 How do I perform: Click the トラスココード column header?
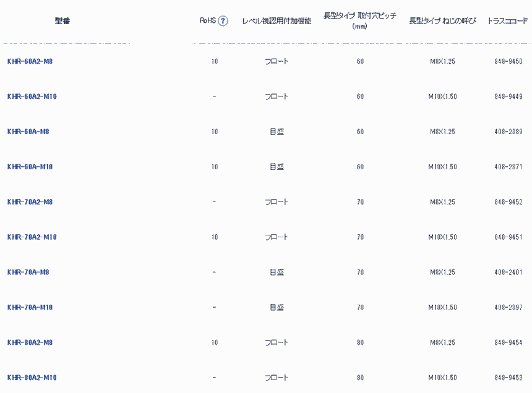[508, 21]
